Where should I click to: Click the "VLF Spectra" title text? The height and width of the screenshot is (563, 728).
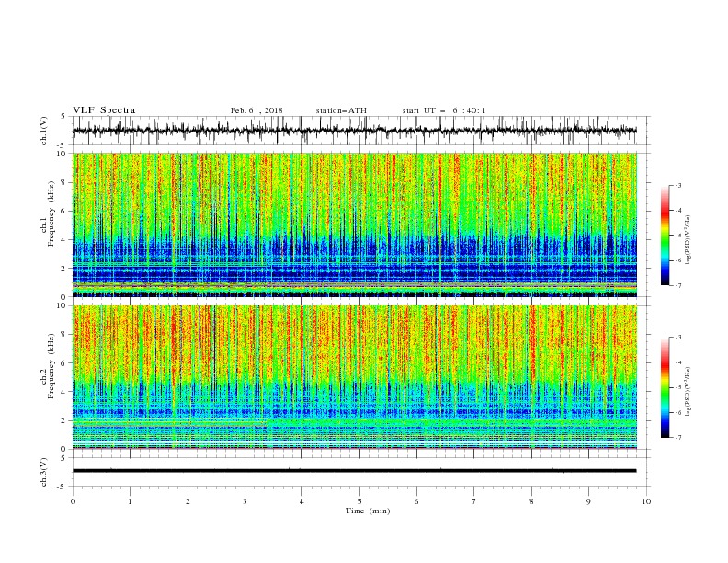(x=104, y=110)
